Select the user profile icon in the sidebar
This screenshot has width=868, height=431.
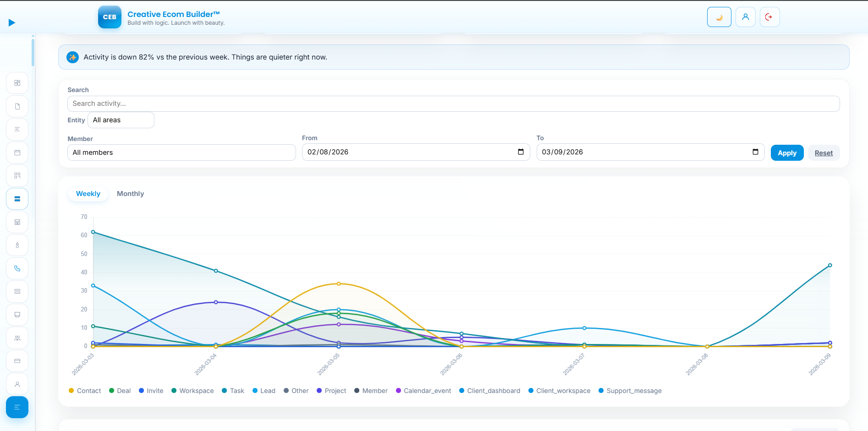[x=17, y=384]
